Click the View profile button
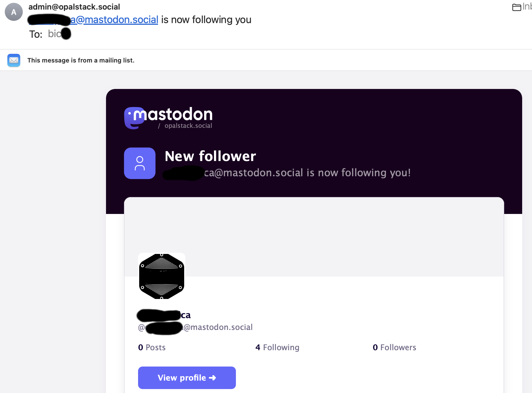This screenshot has width=532, height=393. click(187, 378)
